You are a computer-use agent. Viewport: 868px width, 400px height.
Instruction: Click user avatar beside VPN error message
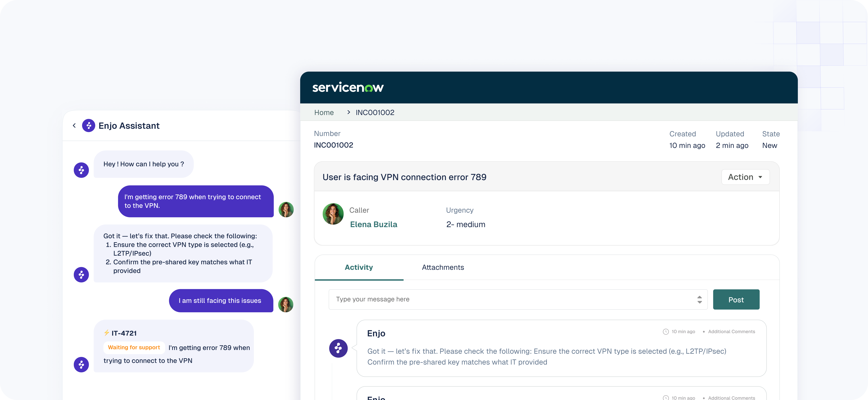coord(286,210)
